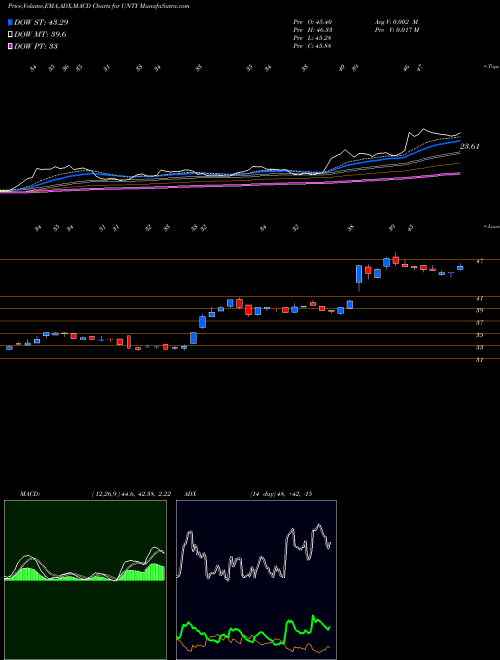Image resolution: width=500 pixels, height=660 pixels.
Task: Click the green MACD histogram chart panel
Action: point(85,580)
